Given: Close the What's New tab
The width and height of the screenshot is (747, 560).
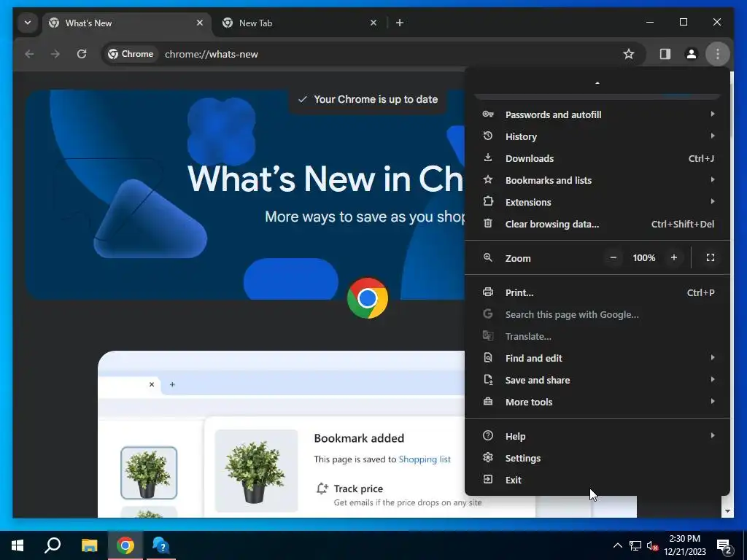Looking at the screenshot, I should [200, 23].
